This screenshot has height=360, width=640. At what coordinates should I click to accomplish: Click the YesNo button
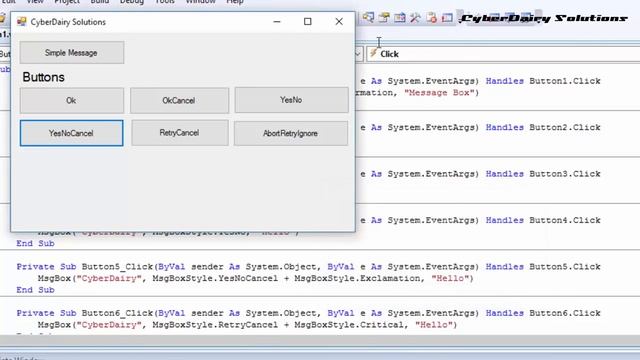pos(291,100)
